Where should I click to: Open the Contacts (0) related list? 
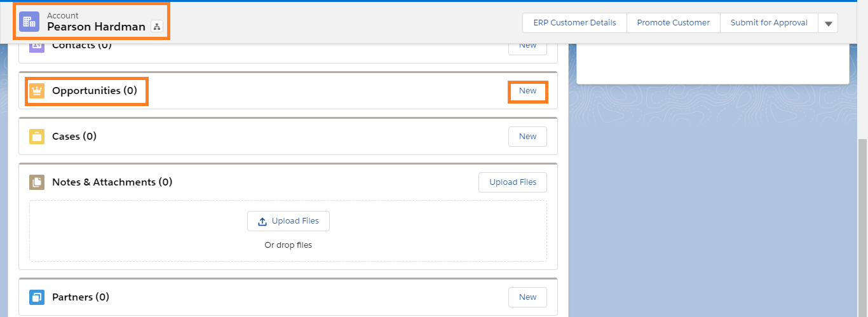[x=81, y=46]
